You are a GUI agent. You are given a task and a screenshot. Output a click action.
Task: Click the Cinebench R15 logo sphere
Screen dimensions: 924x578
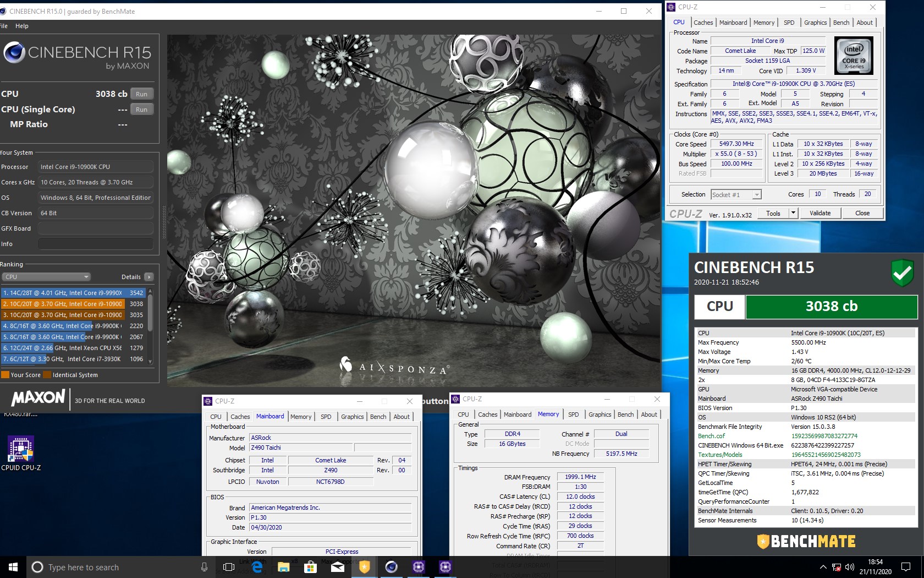coord(14,53)
